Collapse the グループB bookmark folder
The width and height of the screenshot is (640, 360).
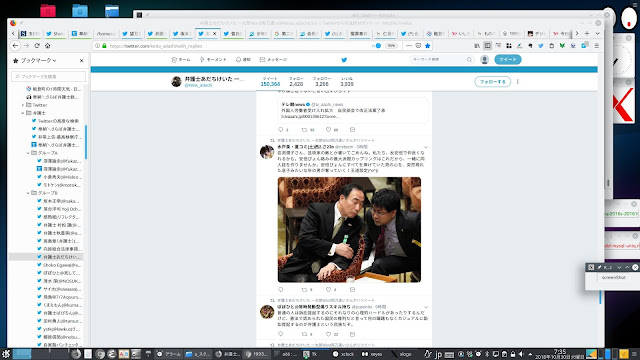coord(28,193)
